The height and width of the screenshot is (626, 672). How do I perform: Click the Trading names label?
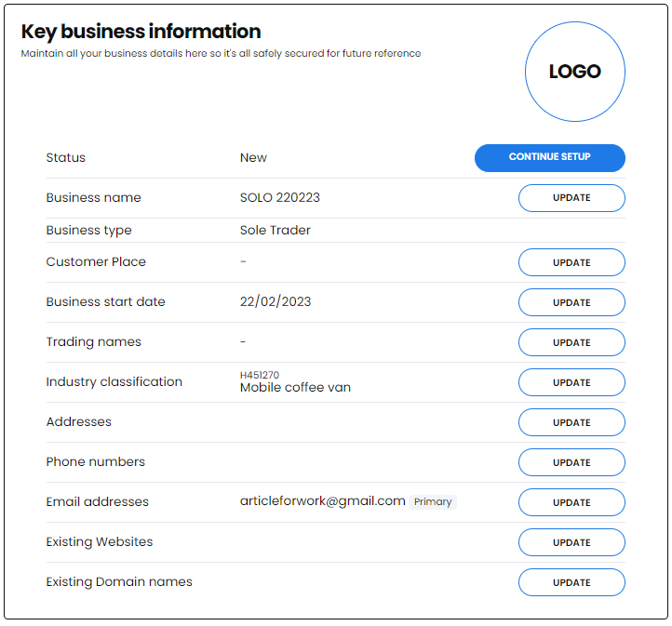(x=93, y=341)
